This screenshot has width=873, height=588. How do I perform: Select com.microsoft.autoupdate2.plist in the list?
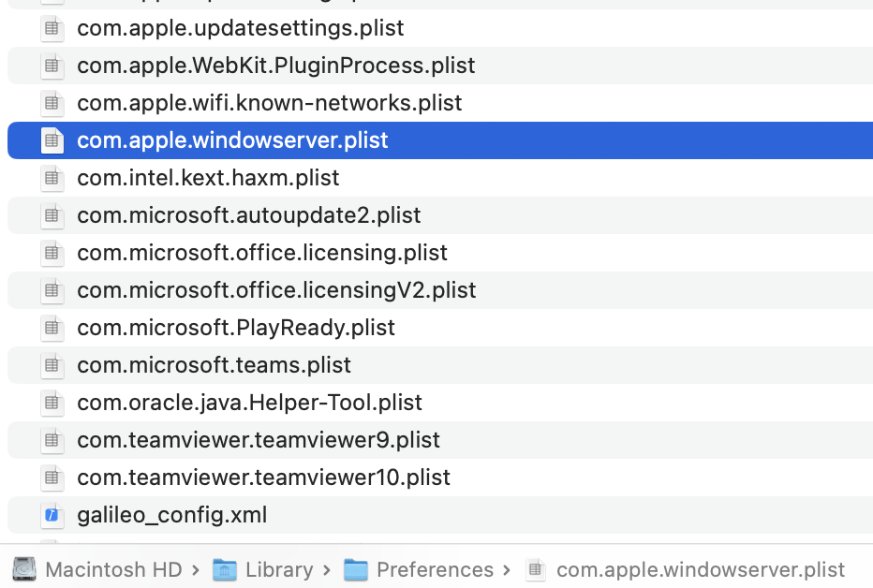(x=248, y=215)
